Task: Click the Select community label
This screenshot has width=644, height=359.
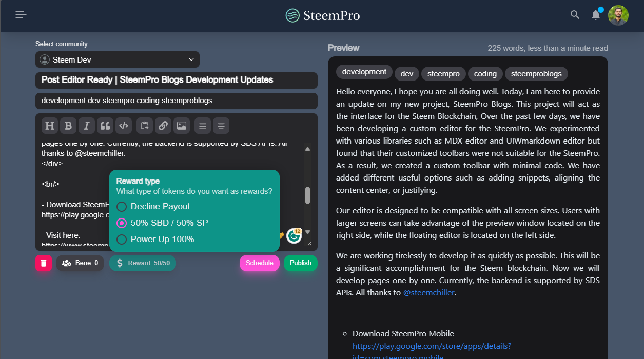Action: pos(62,44)
